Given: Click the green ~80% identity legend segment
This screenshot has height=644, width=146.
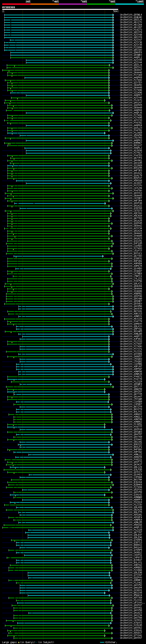Looking at the screenshot, I should [x=101, y=4].
